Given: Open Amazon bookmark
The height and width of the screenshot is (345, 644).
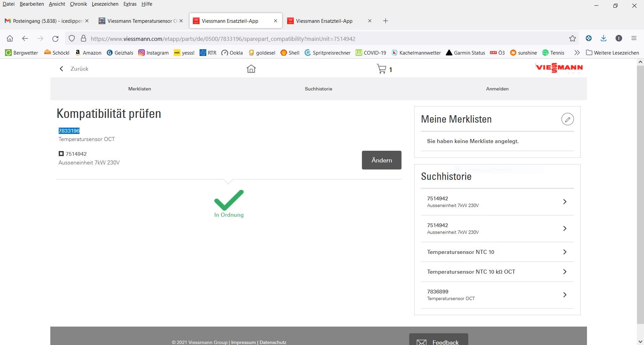Looking at the screenshot, I should pyautogui.click(x=88, y=53).
